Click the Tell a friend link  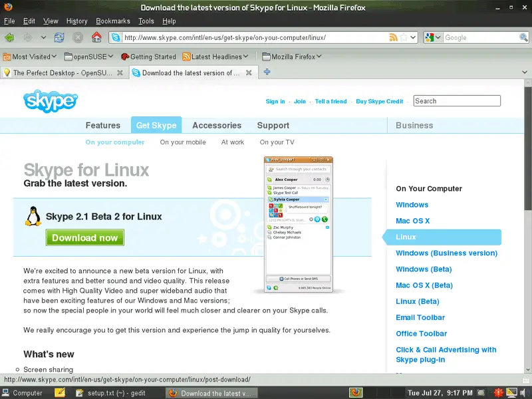point(331,101)
